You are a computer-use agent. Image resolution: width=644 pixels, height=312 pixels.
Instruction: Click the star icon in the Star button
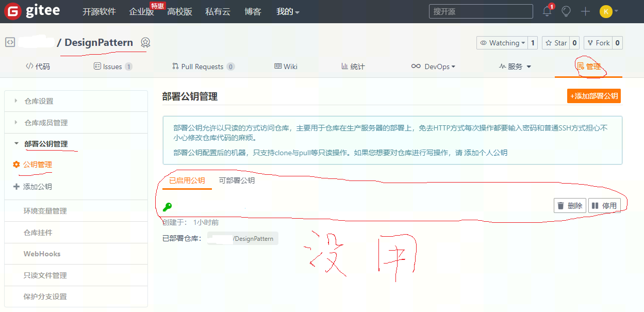[x=548, y=43]
